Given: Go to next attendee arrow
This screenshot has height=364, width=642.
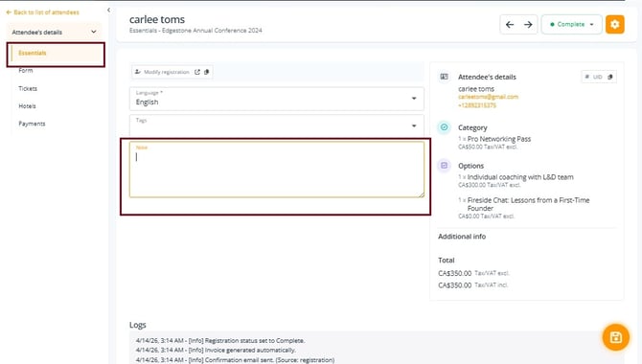Looking at the screenshot, I should pyautogui.click(x=528, y=25).
